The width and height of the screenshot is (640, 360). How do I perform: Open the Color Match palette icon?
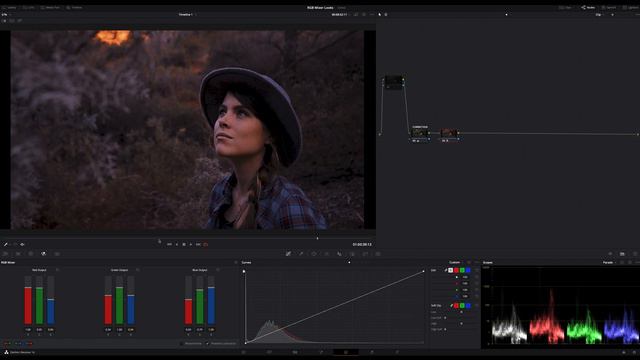click(18, 254)
